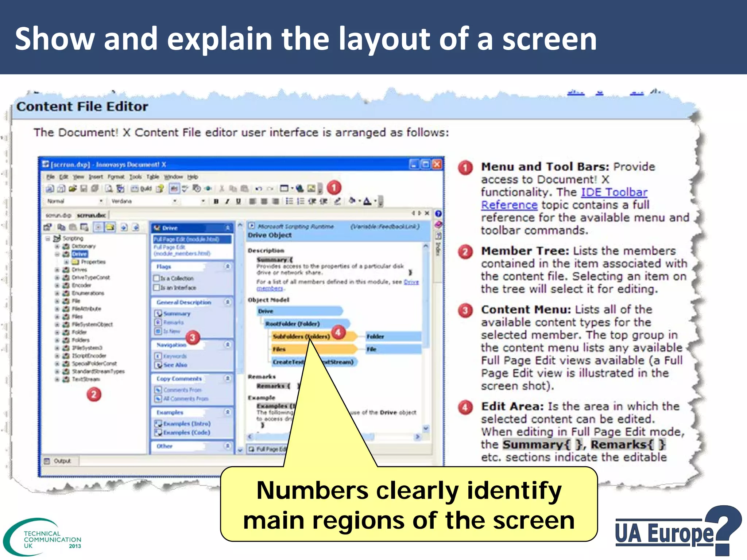Click the Undo arrow icon

click(259, 188)
